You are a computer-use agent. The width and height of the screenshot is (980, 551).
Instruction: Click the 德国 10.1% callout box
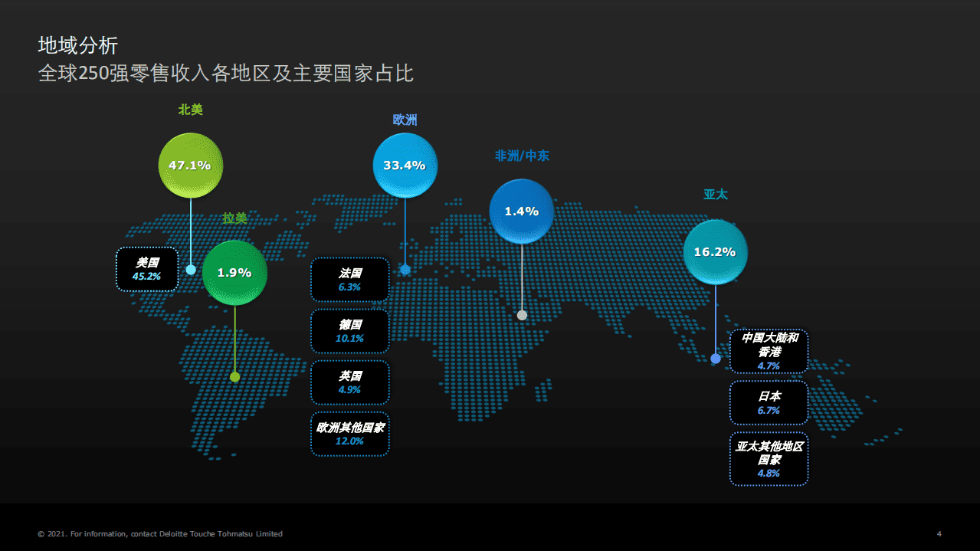coord(349,331)
